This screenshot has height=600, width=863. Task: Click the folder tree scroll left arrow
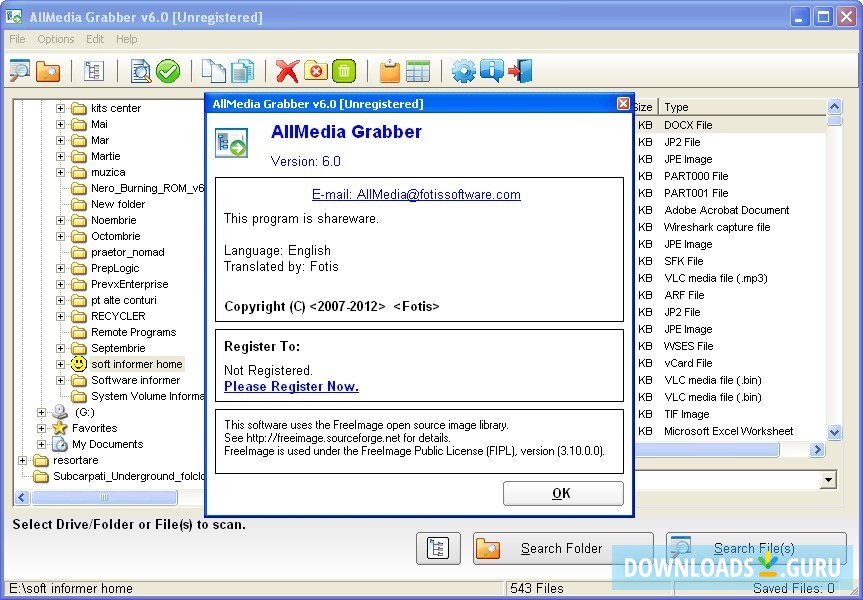point(22,498)
